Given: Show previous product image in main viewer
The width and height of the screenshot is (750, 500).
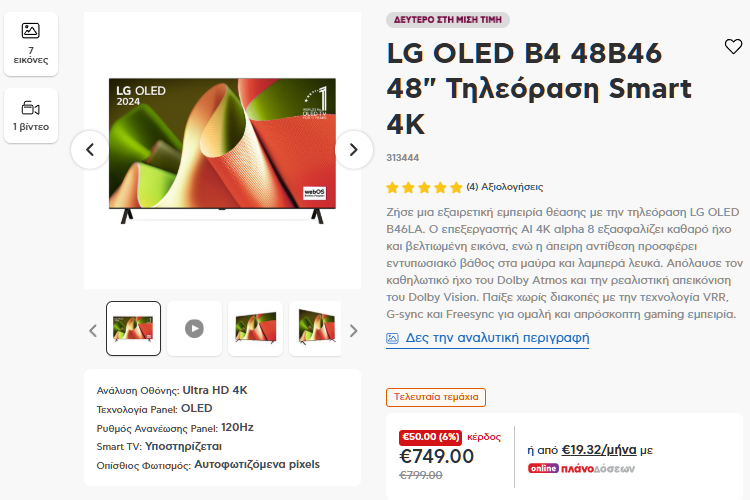Looking at the screenshot, I should pos(90,150).
